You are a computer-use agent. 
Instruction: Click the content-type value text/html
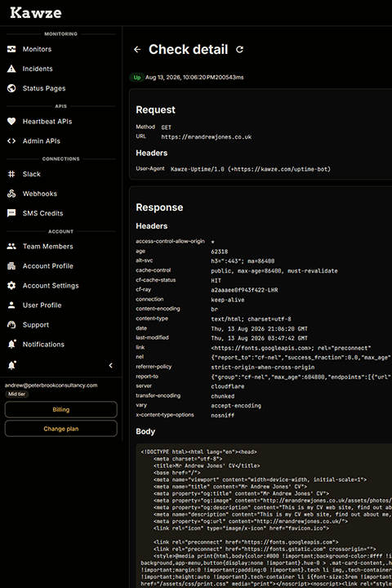click(251, 319)
